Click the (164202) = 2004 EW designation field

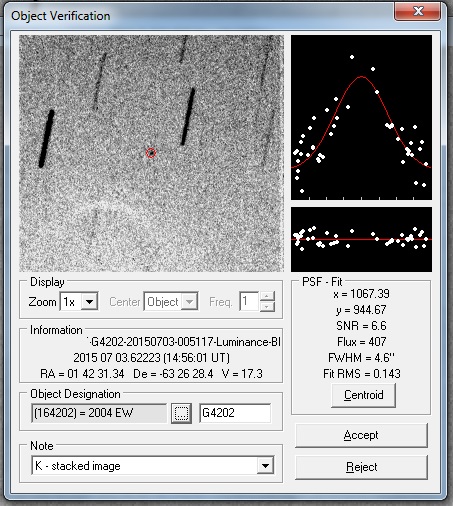pyautogui.click(x=99, y=413)
